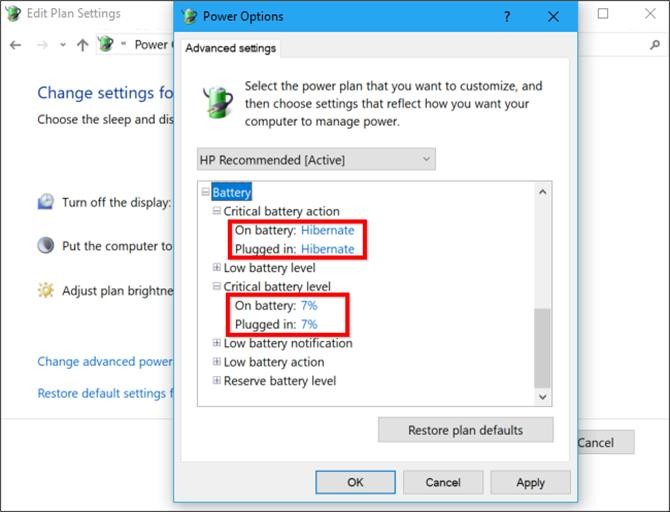The width and height of the screenshot is (670, 512).
Task: Click Restore plan defaults button
Action: click(x=465, y=430)
